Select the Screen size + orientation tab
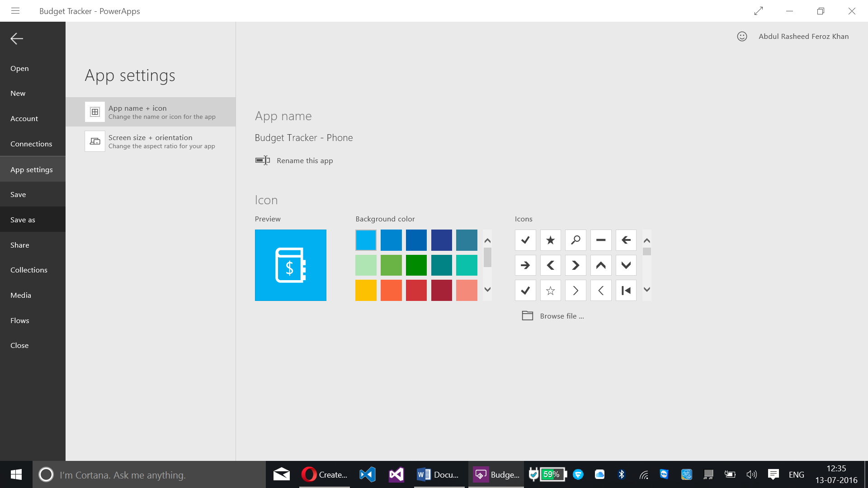This screenshot has width=868, height=488. click(x=151, y=141)
